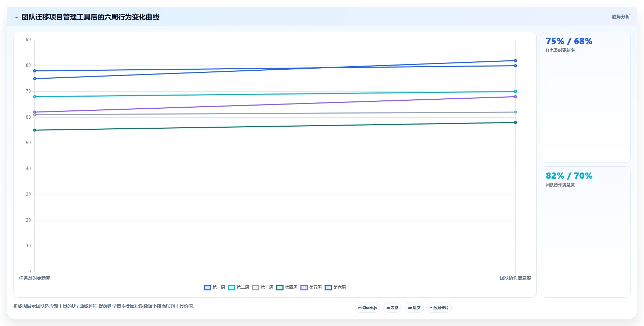Click the footer description about U型曲线
Image resolution: width=644 pixels, height=326 pixels.
pos(105,306)
